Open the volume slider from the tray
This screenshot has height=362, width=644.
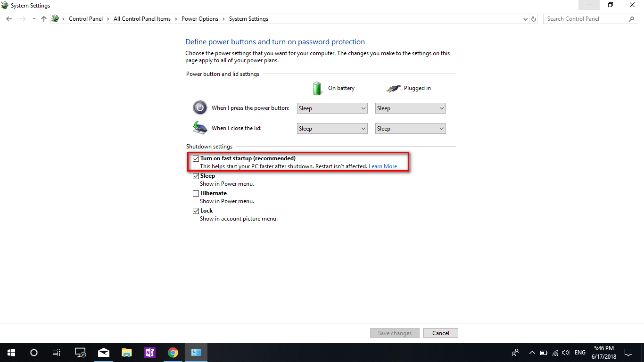[x=565, y=352]
